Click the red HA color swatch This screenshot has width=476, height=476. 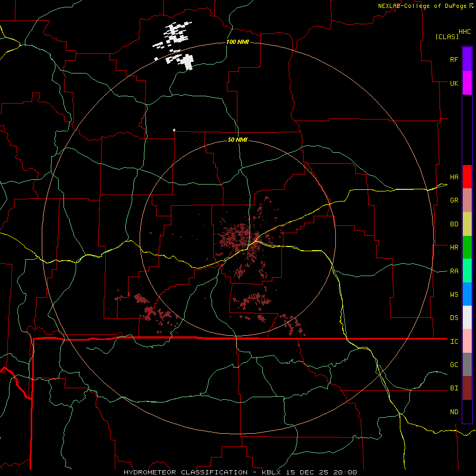(x=467, y=177)
